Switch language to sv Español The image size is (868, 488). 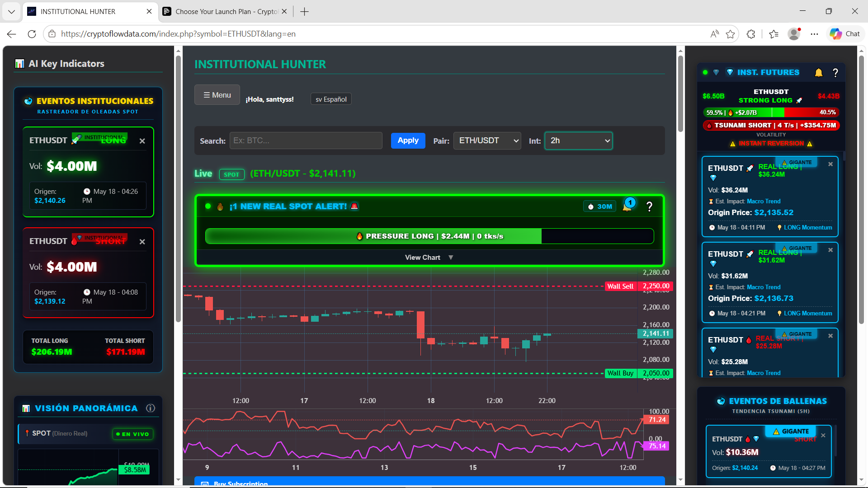click(x=331, y=99)
